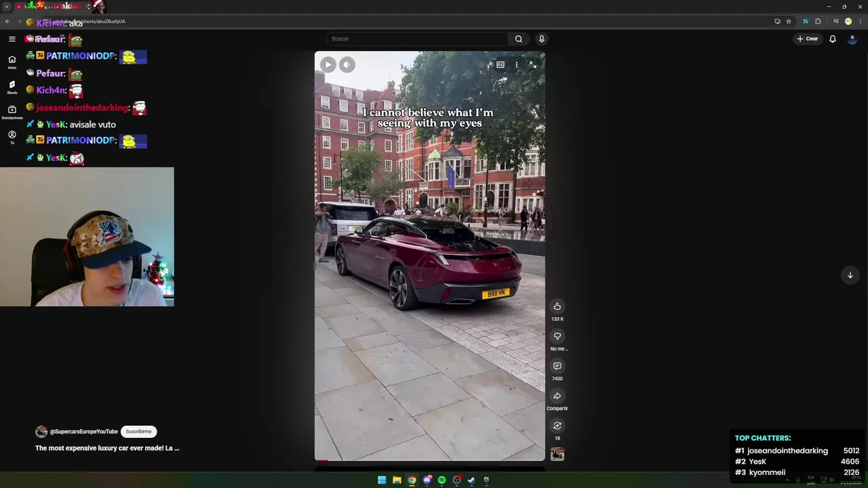
Task: Open the 7430 comments panel
Action: 557,366
